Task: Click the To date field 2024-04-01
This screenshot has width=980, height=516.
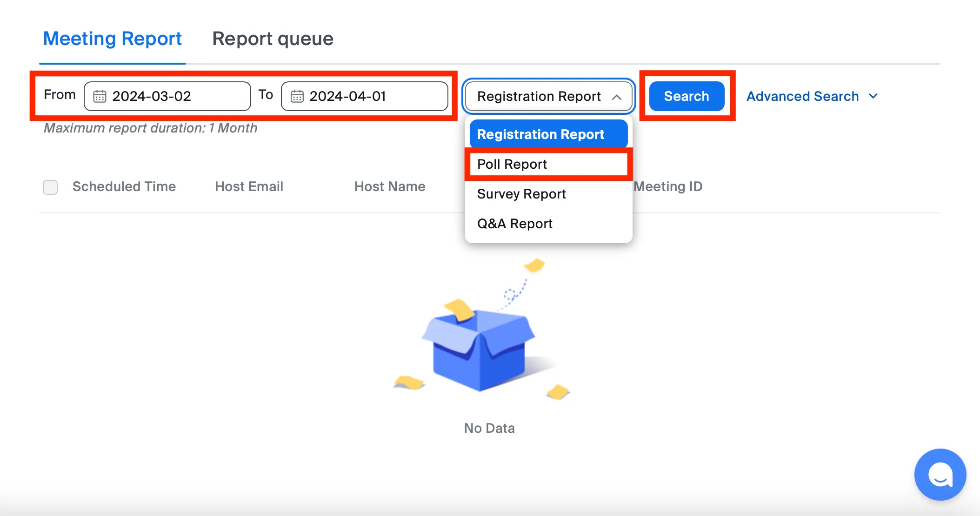Action: tap(365, 96)
